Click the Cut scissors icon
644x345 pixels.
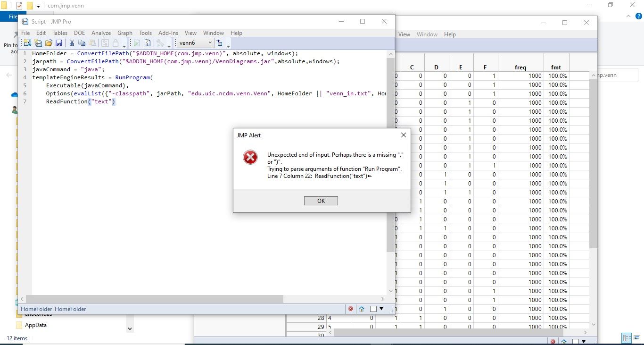(72, 43)
